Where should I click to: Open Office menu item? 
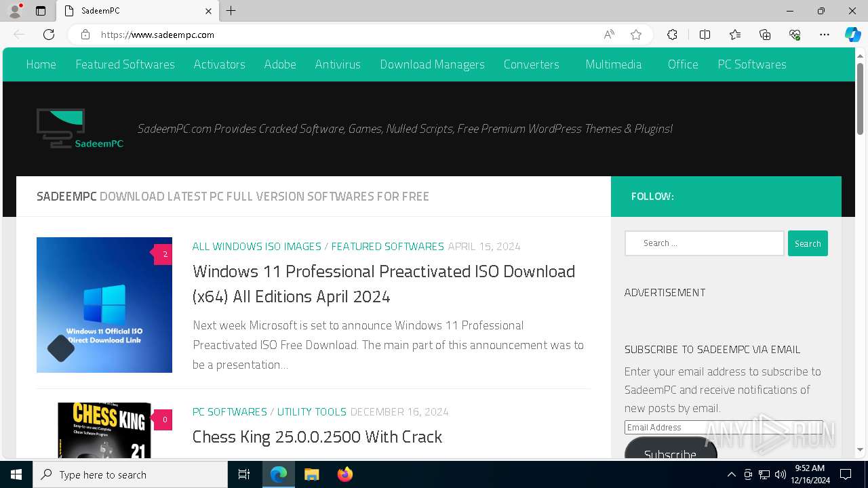tap(683, 64)
